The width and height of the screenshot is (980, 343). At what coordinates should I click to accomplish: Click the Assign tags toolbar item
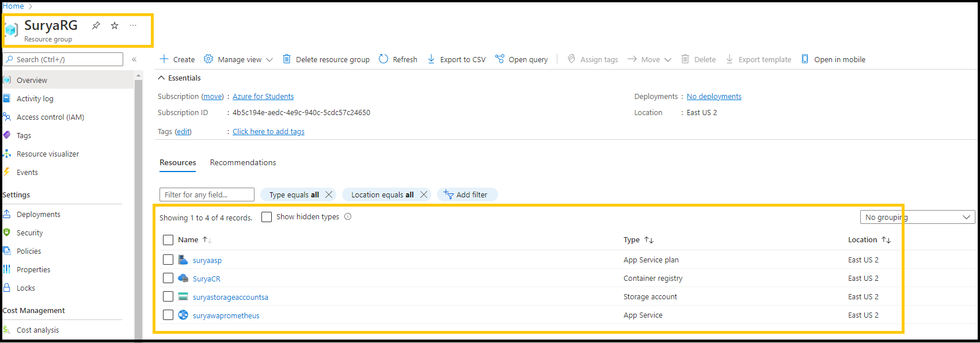tap(592, 59)
